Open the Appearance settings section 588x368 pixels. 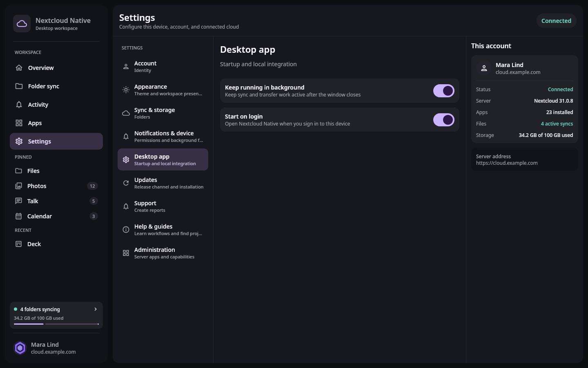(x=163, y=90)
